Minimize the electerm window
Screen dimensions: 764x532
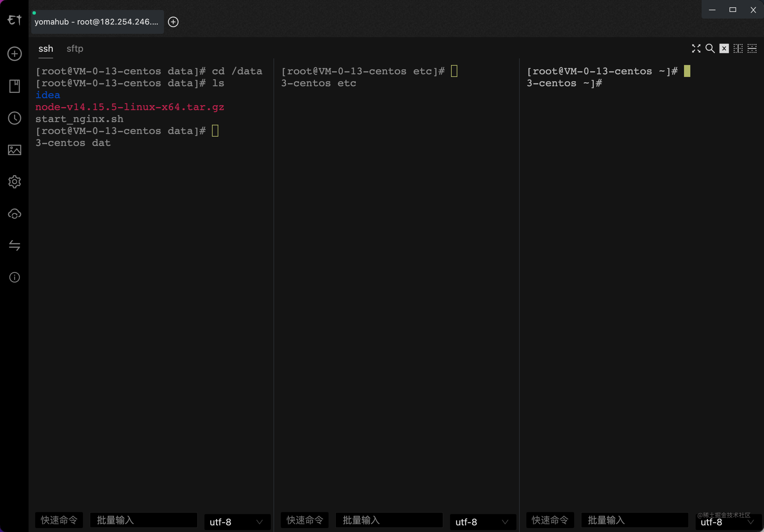click(712, 10)
